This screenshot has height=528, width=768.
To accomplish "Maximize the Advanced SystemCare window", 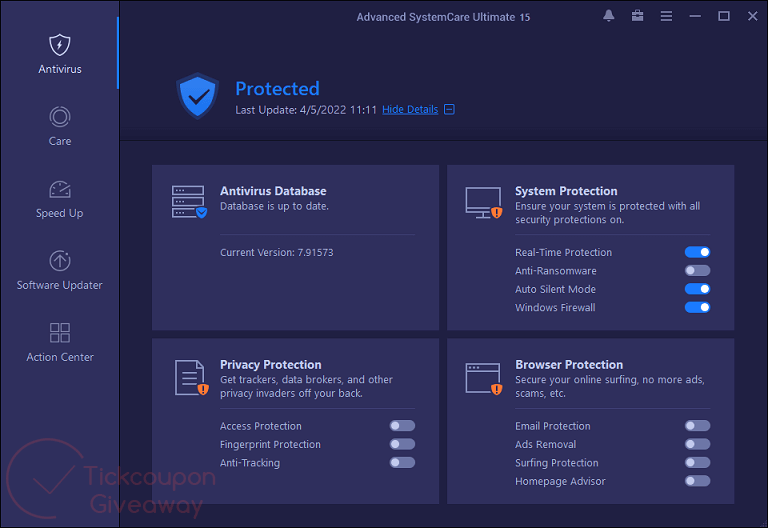I will pos(724,16).
